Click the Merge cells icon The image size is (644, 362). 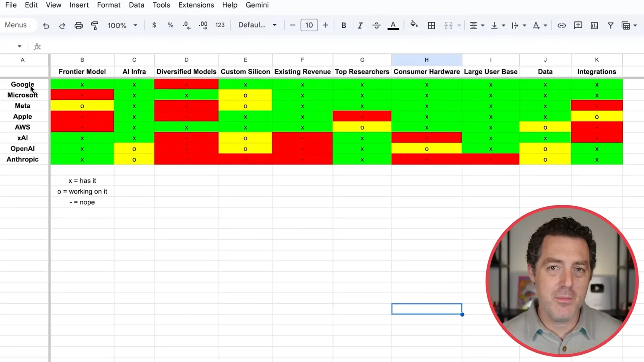(448, 25)
